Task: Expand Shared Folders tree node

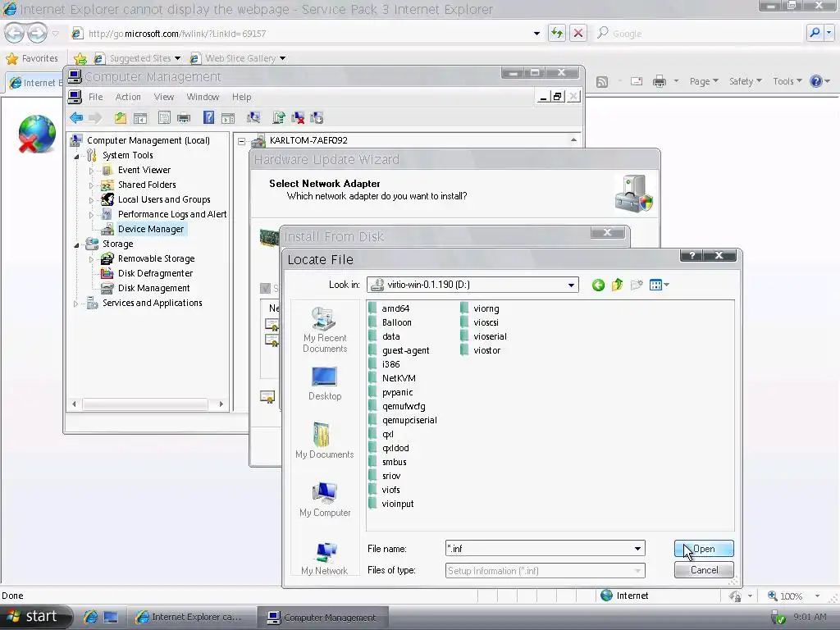Action: 91,185
